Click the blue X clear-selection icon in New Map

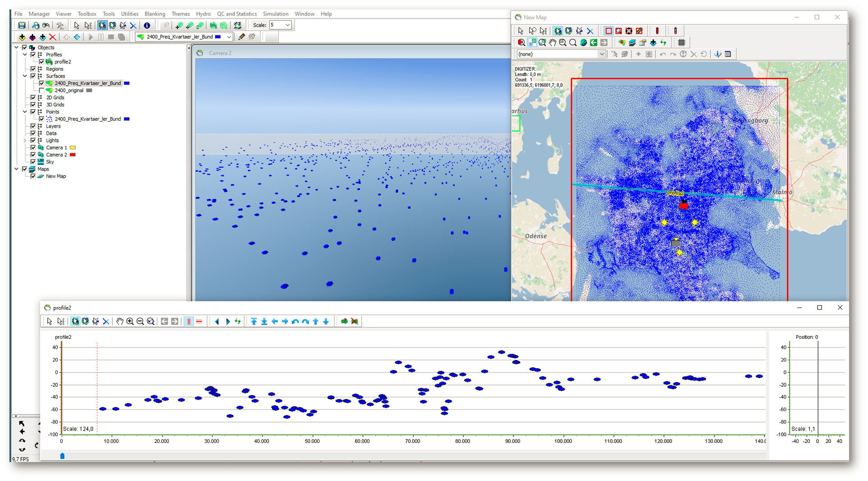click(590, 31)
